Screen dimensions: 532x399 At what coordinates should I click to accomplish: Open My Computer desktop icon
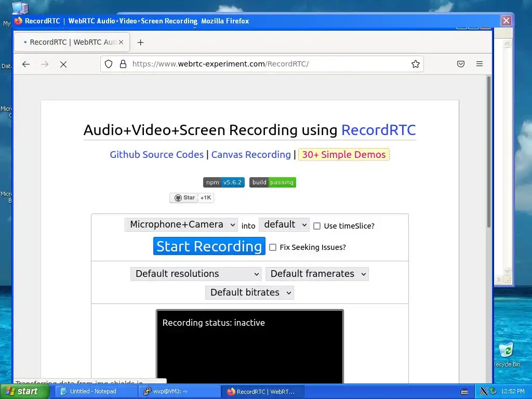click(x=20, y=7)
